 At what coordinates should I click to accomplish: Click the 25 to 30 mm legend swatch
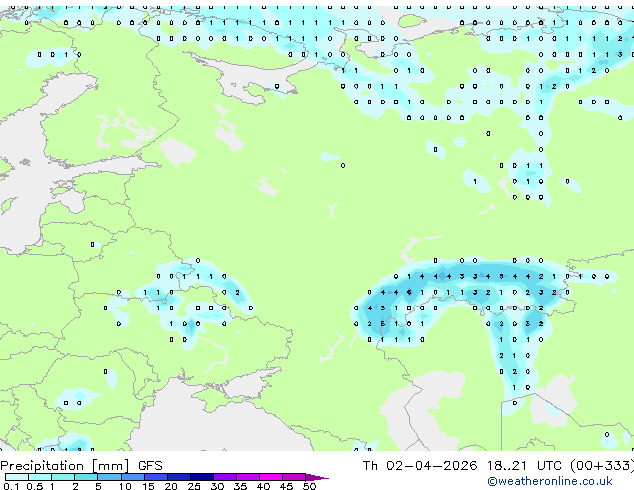pos(202,477)
